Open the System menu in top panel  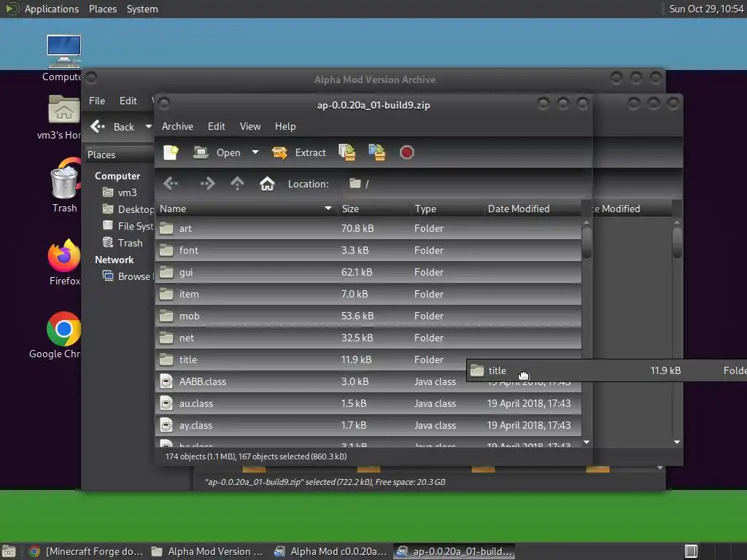pyautogui.click(x=142, y=9)
